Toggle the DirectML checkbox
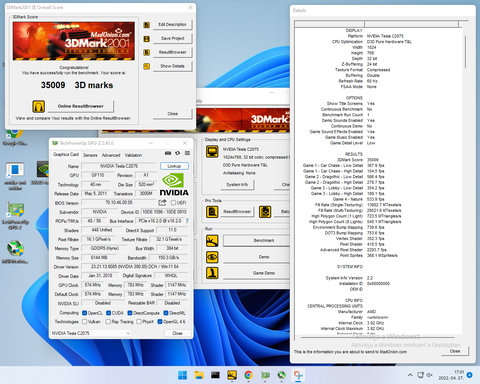Viewport: 480px width, 384px height. click(166, 313)
